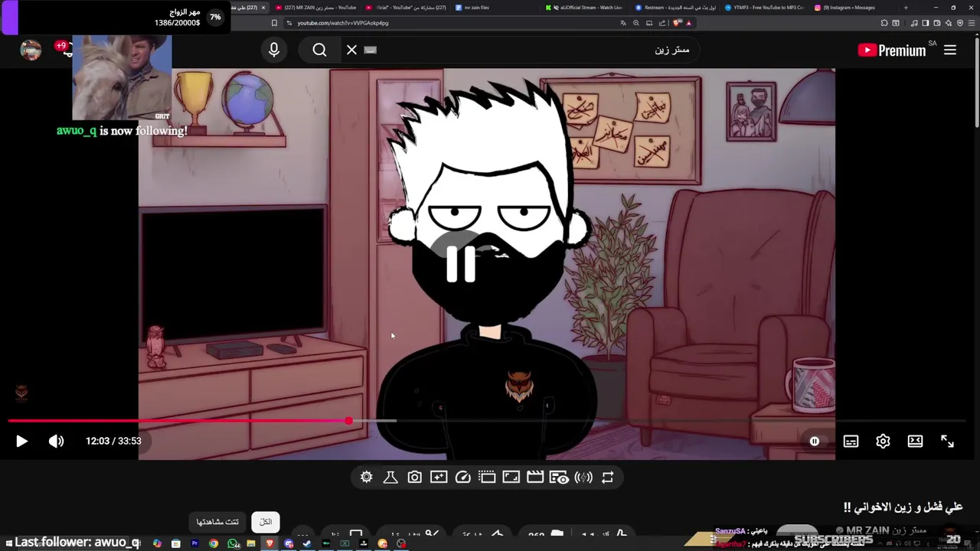Open the YouTube hamburger guide menu

[950, 50]
